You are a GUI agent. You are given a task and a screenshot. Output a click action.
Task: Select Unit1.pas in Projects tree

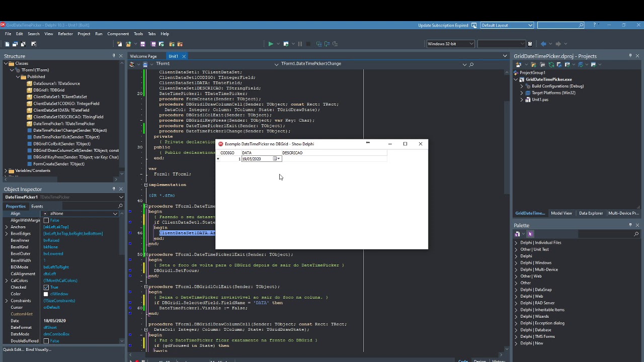click(540, 100)
